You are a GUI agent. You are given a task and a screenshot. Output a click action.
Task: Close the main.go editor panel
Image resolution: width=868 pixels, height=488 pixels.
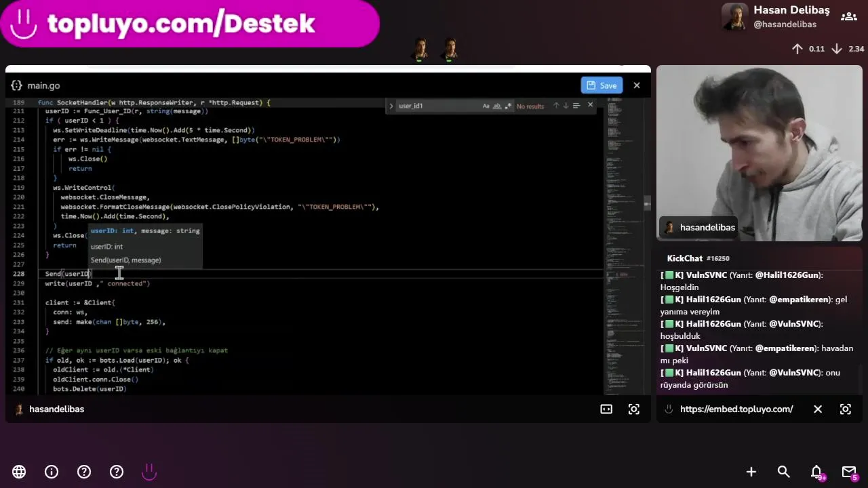pos(637,85)
